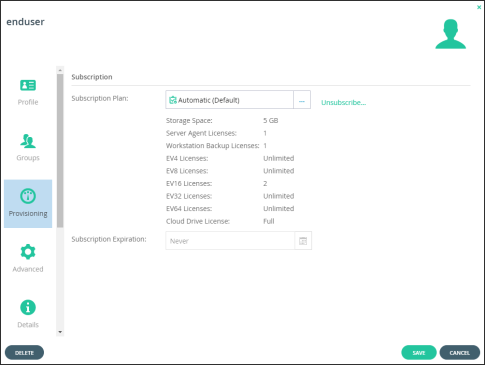
Task: Click the CANCEL button
Action: pyautogui.click(x=460, y=353)
